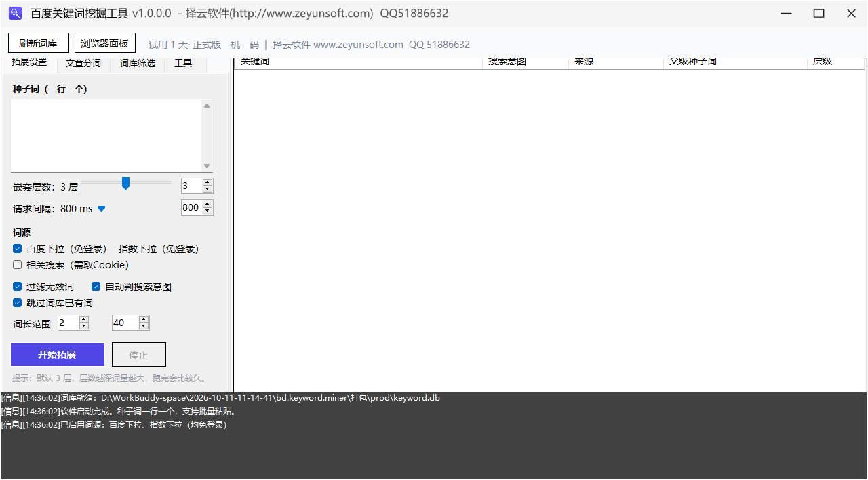The image size is (868, 480).
Task: Increase 请求间隔 with the up arrow
Action: [x=208, y=205]
